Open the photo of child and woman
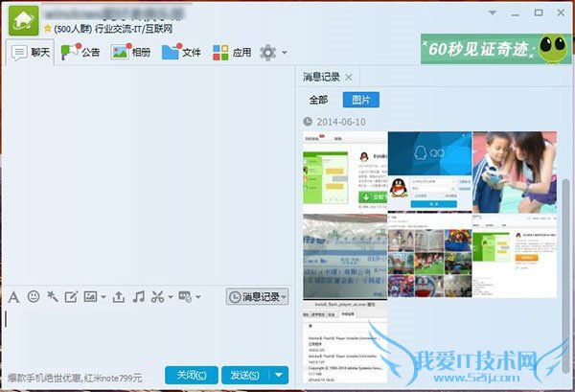Image resolution: width=575 pixels, height=392 pixels. point(515,173)
